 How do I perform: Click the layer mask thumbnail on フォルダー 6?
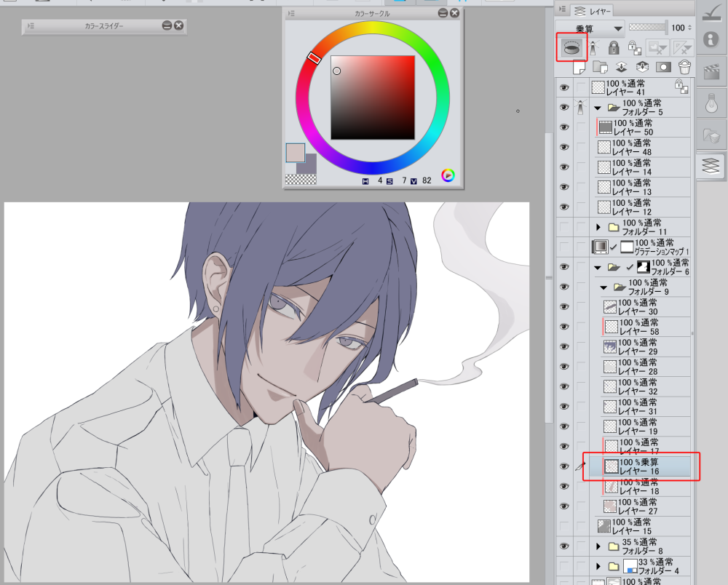pos(643,267)
